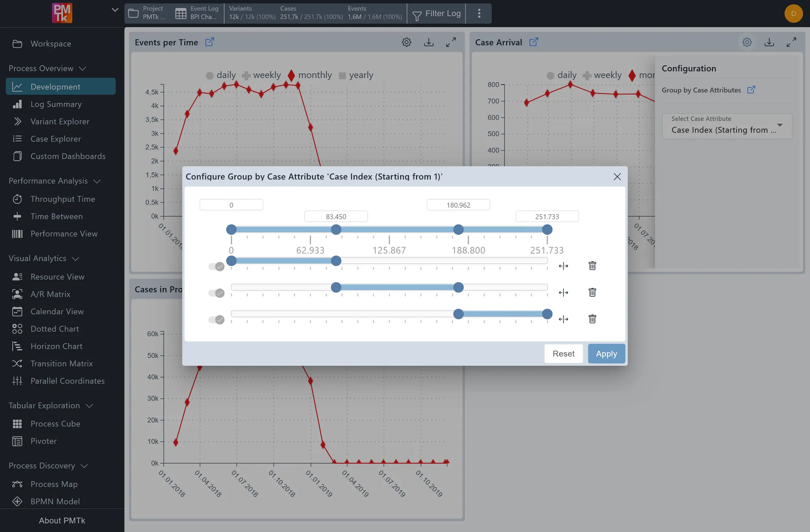Toggle the third range group switch
The image size is (810, 532).
tap(216, 320)
